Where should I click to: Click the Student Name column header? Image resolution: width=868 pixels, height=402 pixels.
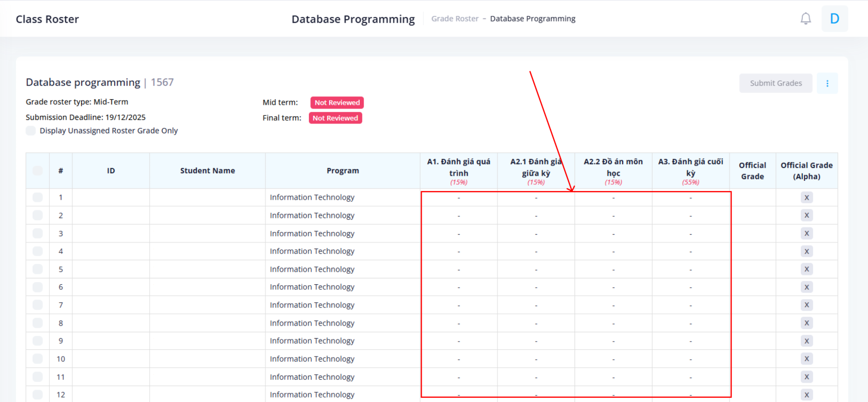207,171
